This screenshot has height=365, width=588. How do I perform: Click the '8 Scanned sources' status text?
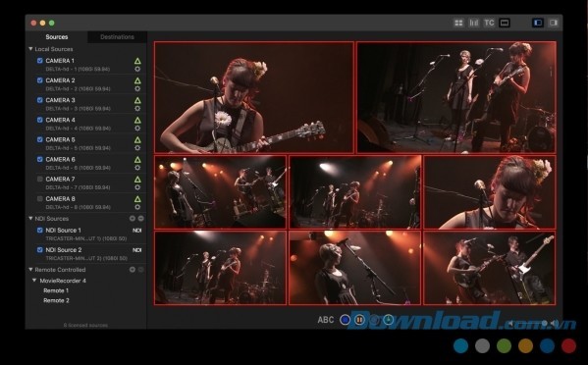tap(85, 325)
